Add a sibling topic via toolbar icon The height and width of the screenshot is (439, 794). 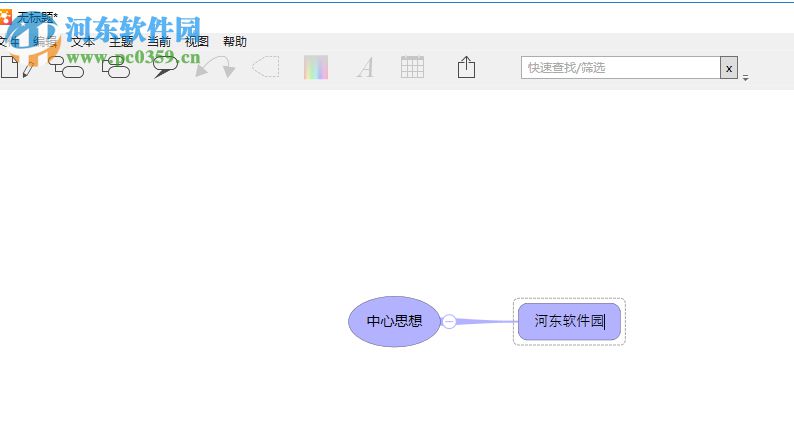(x=116, y=67)
